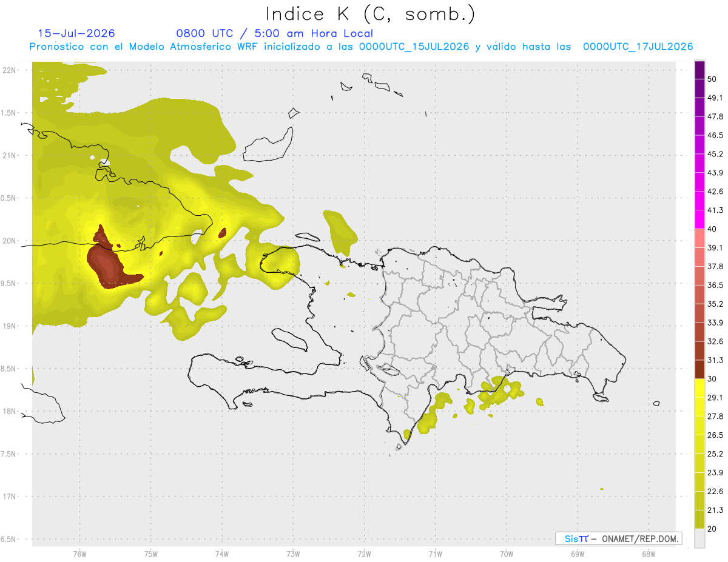Click the longitude label "72W"
The image size is (728, 562).
coord(364,554)
